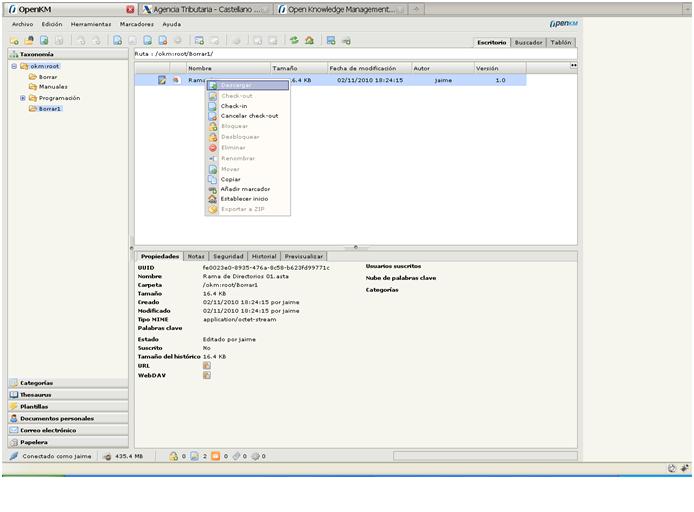694x512 pixels.
Task: Click the file type icon next to Rama
Action: pos(176,80)
